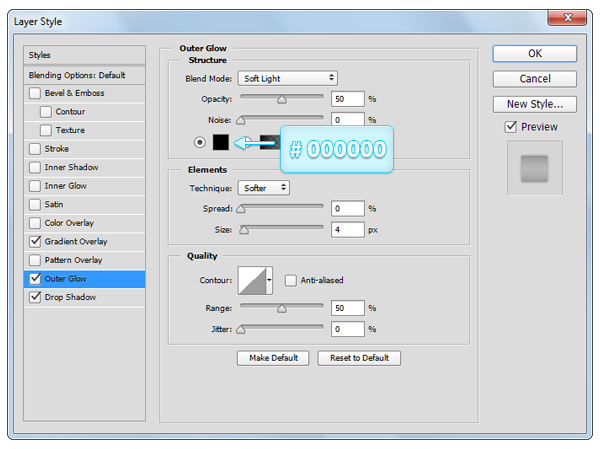Click the Size value input field

(348, 228)
